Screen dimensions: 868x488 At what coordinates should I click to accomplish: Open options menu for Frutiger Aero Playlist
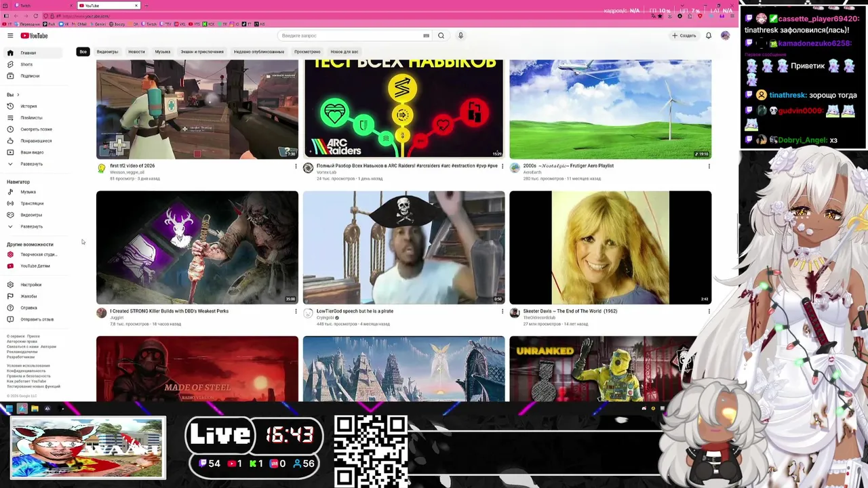point(709,166)
